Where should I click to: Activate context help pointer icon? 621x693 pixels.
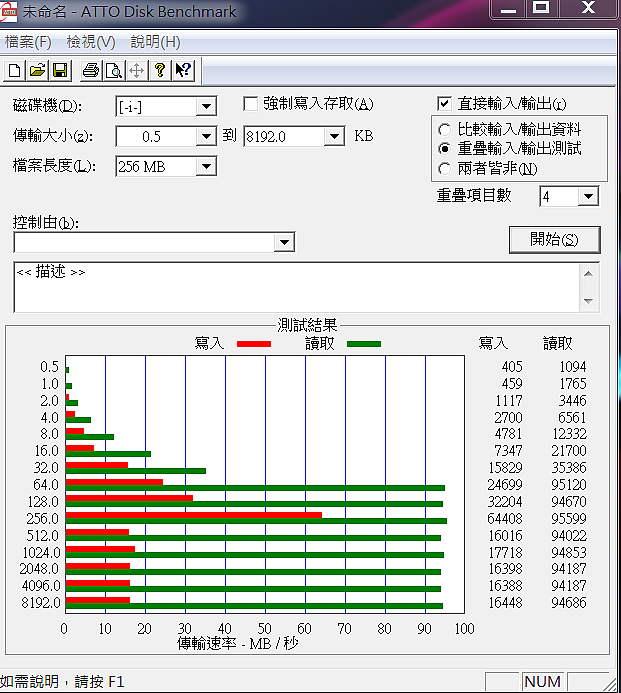coord(183,71)
